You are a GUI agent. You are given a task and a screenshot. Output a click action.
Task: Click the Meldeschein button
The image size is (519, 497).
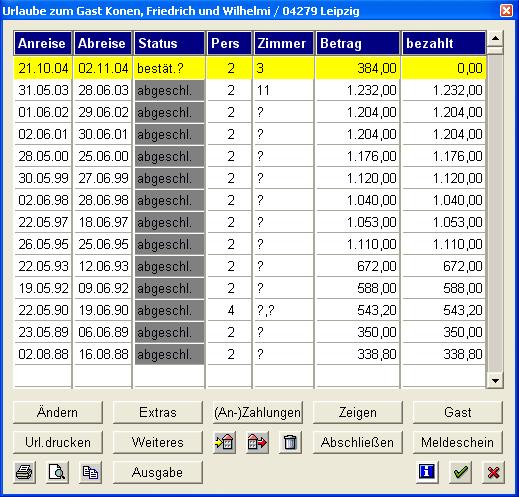457,442
